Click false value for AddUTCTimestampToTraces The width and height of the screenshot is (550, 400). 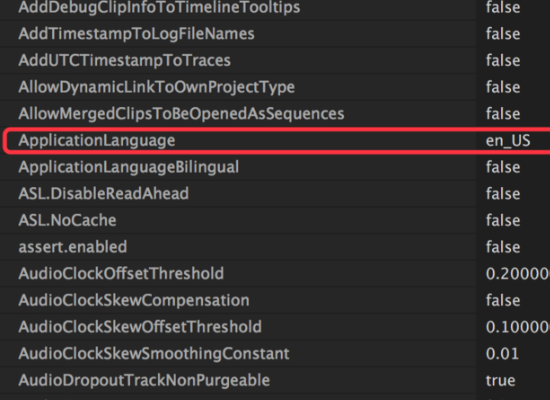click(503, 60)
